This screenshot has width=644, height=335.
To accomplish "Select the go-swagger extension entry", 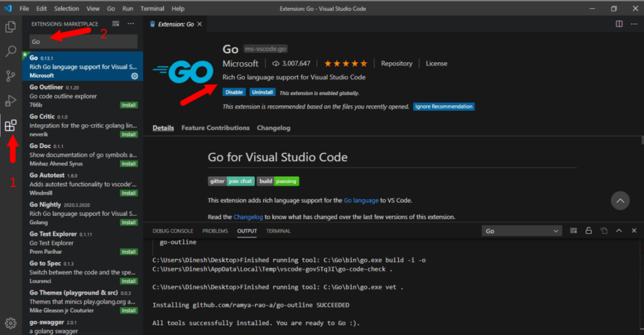I will click(x=82, y=326).
